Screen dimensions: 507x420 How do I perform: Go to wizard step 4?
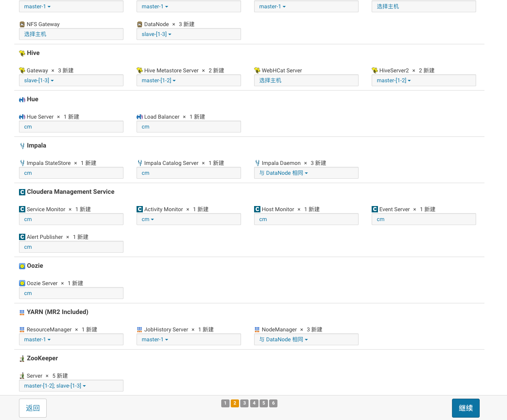tap(254, 403)
